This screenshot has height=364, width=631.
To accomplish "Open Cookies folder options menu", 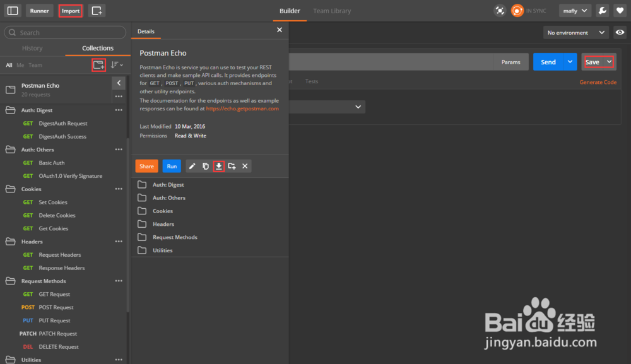I will click(119, 189).
